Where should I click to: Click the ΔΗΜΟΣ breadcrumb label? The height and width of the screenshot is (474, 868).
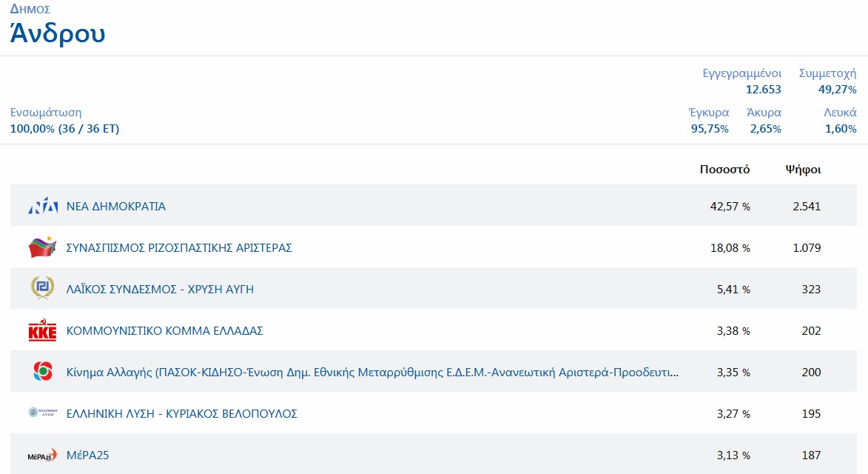click(30, 9)
